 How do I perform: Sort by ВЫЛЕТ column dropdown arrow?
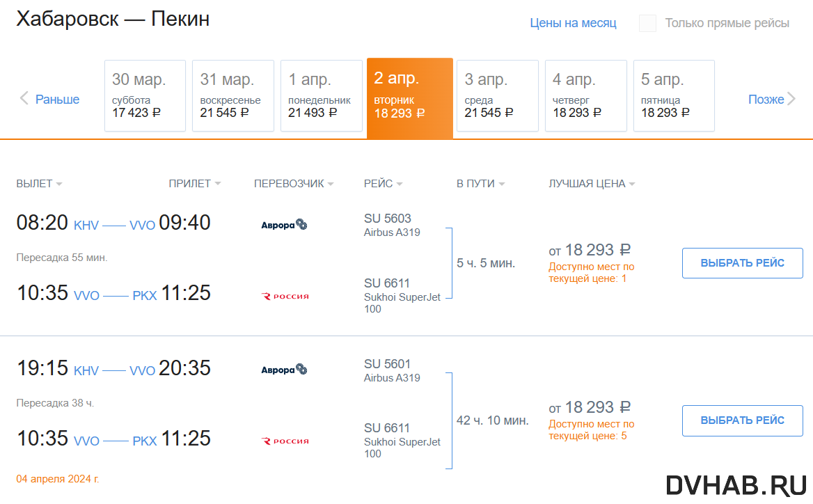click(x=59, y=184)
